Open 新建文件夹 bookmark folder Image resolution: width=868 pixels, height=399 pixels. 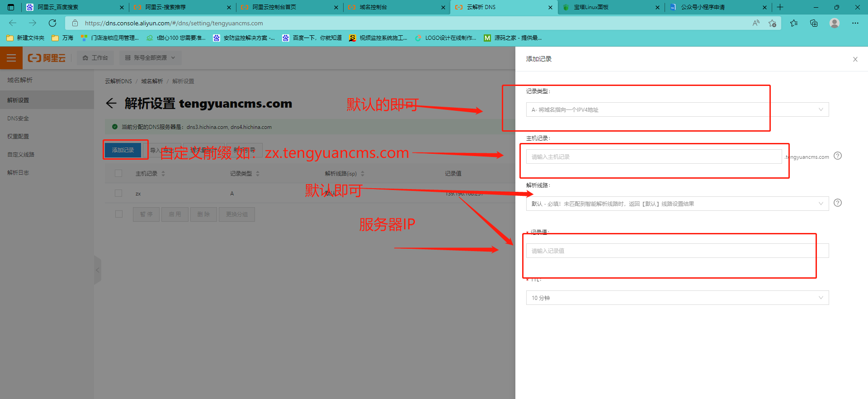[x=25, y=38]
